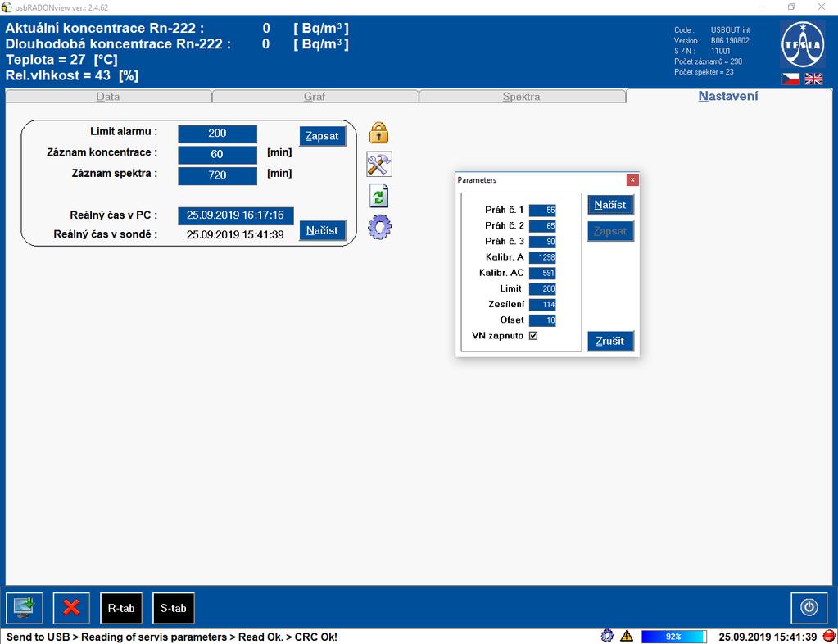Click the USBOUT int code value

click(730, 30)
